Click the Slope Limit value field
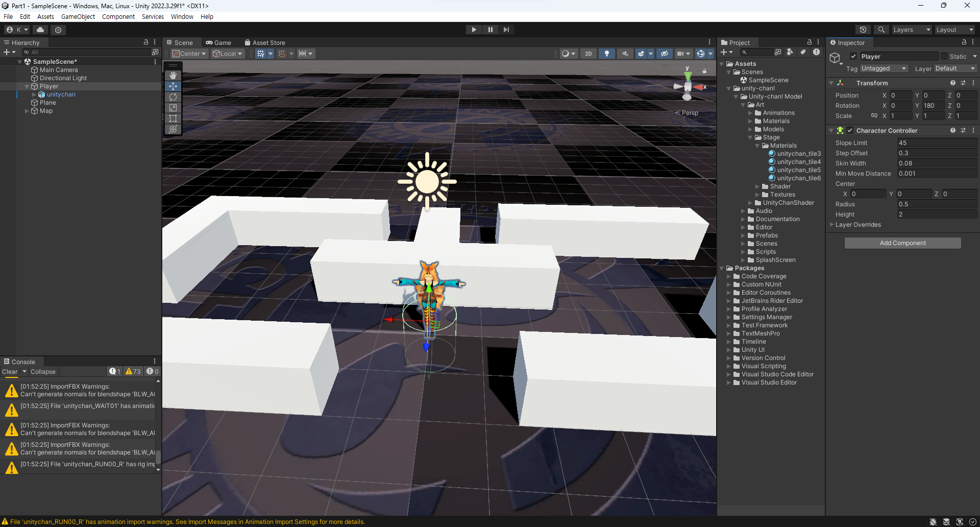 coord(937,143)
